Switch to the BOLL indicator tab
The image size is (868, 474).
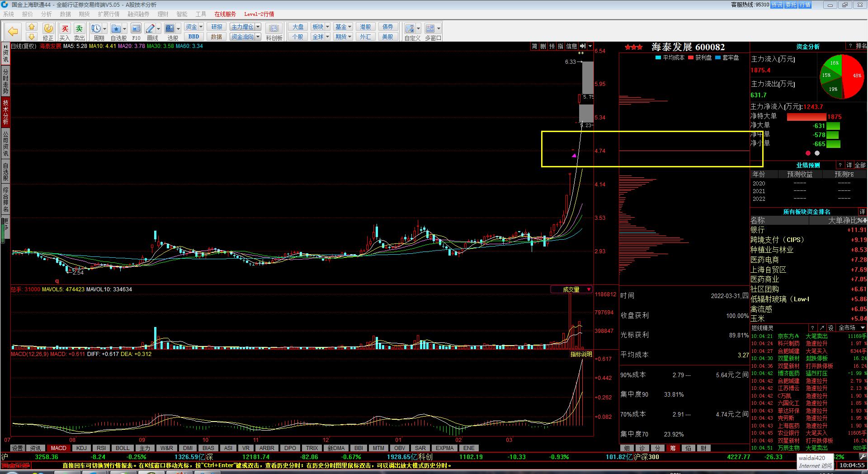pos(123,448)
